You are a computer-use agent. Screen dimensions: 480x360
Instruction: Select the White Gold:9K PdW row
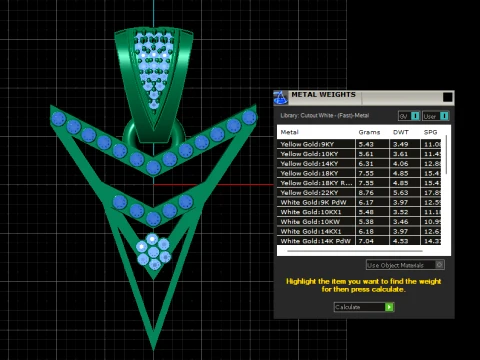tap(359, 202)
